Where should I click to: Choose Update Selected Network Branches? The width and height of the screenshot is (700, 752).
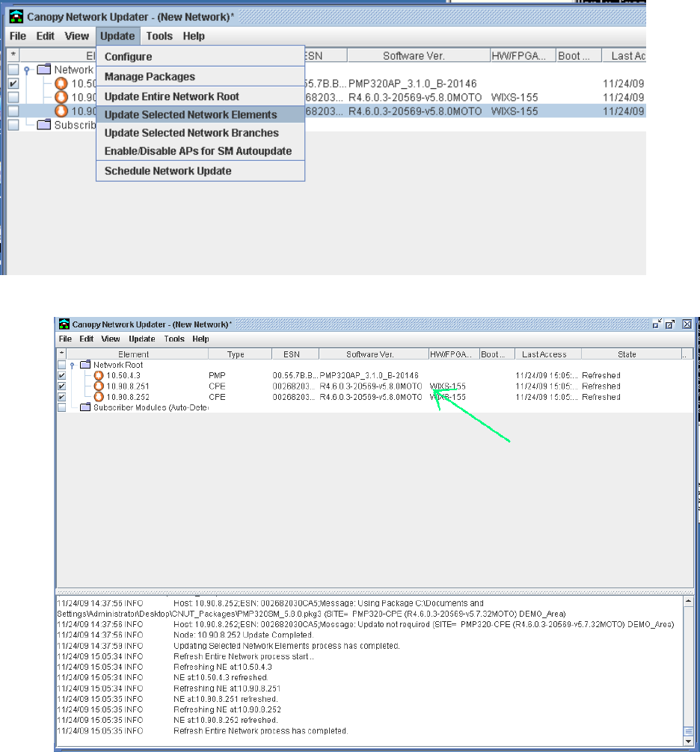click(200, 133)
